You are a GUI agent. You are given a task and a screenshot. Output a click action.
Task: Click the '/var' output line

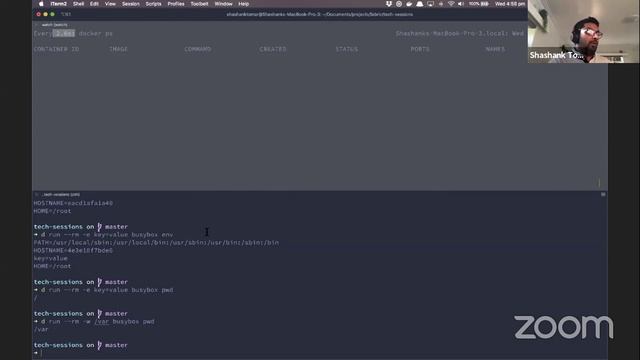[x=41, y=329]
